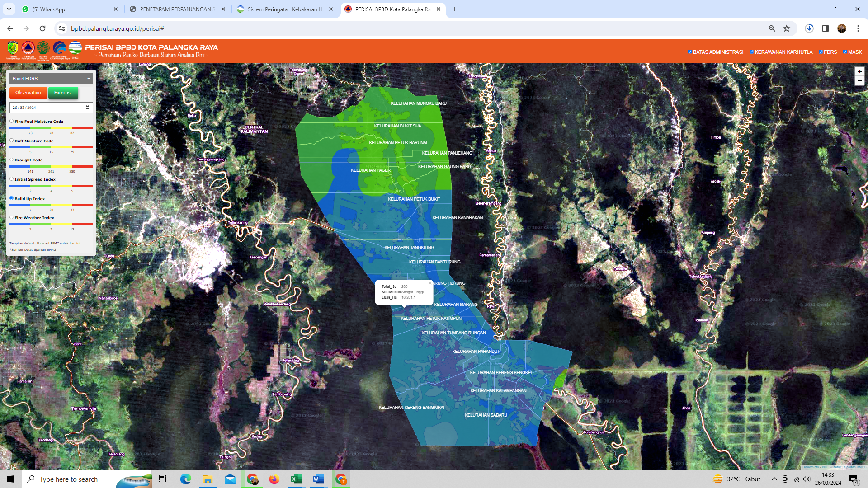Zoom out the map with minus button
Viewport: 868px width, 488px height.
pos(859,81)
